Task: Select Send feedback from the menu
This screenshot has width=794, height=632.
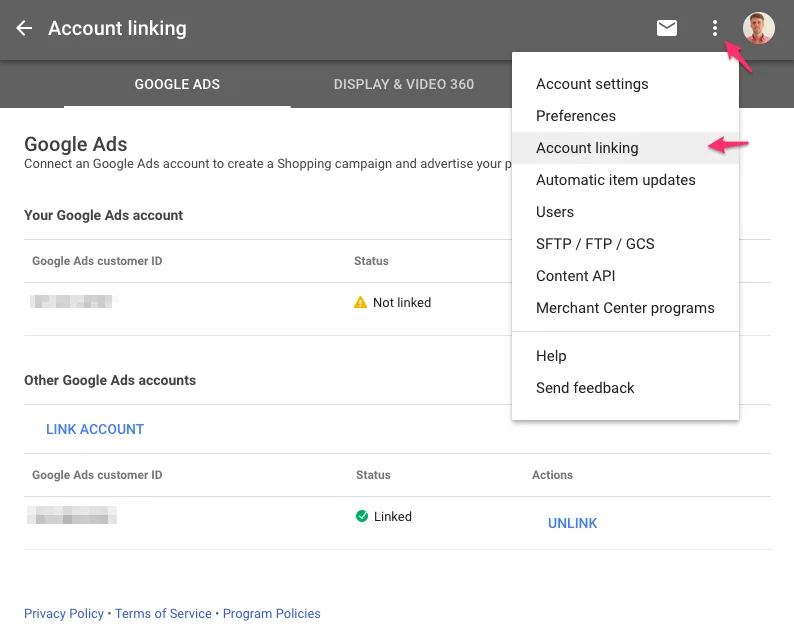Action: pos(625,388)
